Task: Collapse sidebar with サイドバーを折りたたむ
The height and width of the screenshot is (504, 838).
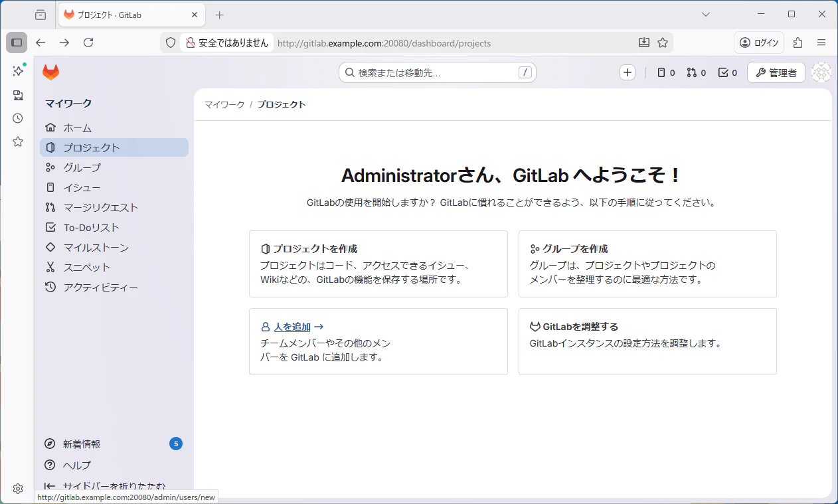Action: [x=114, y=486]
